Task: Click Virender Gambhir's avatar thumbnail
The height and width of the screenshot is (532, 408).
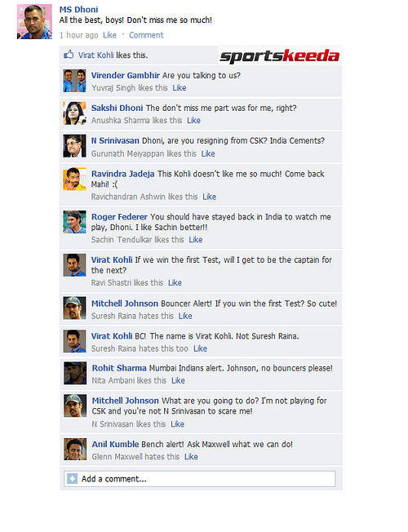Action: tap(75, 81)
